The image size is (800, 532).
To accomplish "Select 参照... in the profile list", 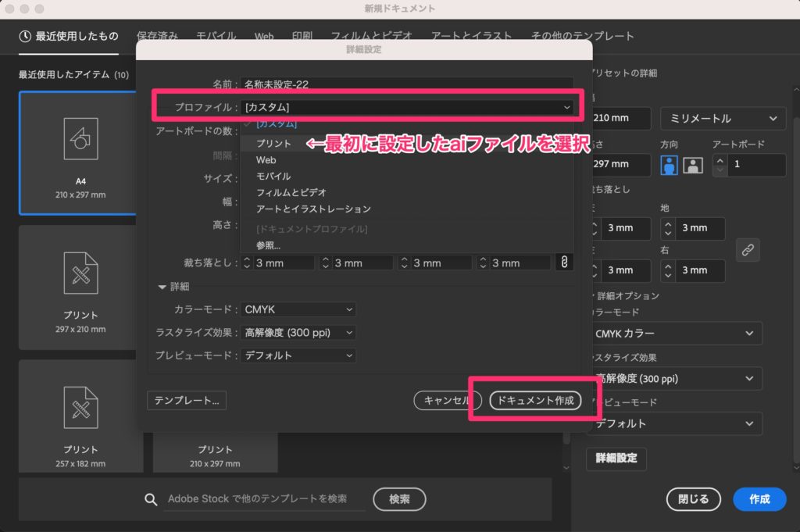I will [x=268, y=245].
